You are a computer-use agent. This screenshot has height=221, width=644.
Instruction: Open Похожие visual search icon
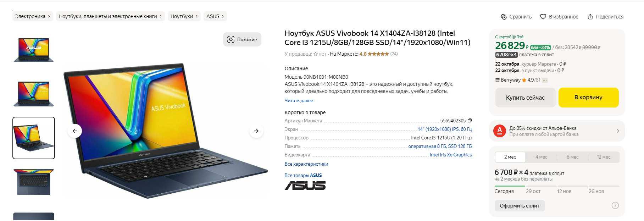click(231, 39)
